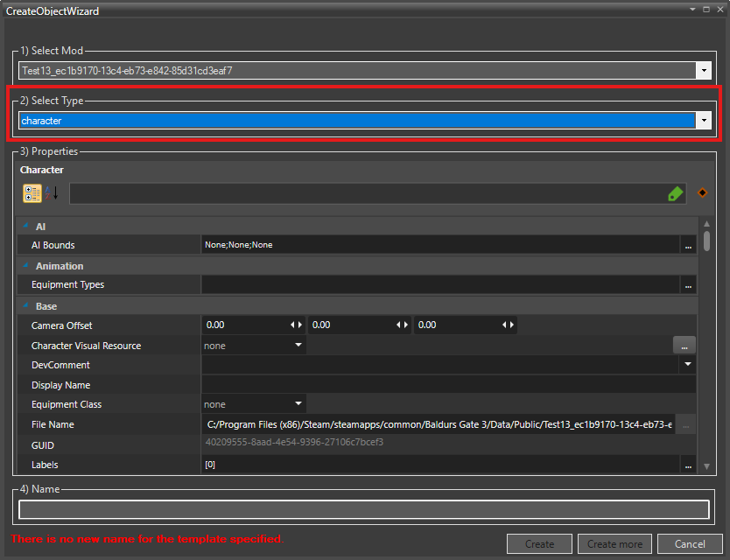Click the Display Name value field
The image size is (730, 560).
click(x=449, y=385)
